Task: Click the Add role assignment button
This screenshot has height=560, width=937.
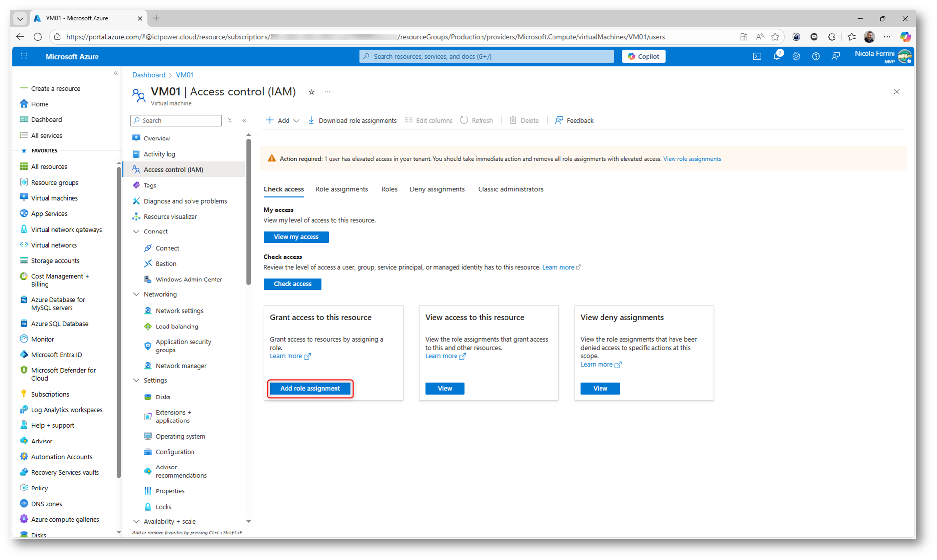Action: [x=310, y=389]
